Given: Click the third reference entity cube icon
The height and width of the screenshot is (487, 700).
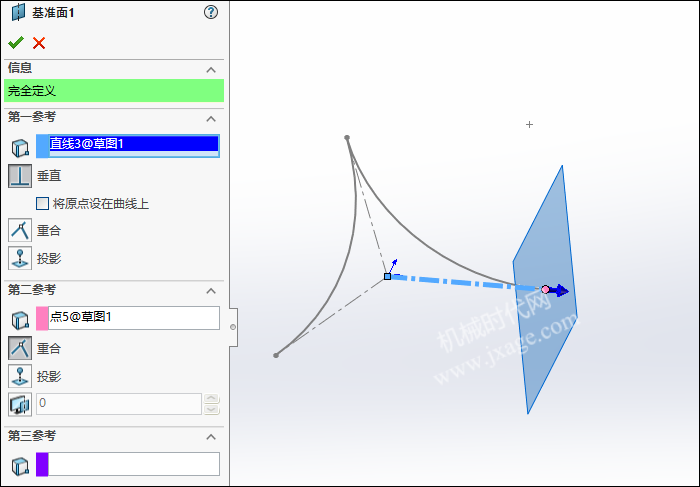Looking at the screenshot, I should pos(20,466).
